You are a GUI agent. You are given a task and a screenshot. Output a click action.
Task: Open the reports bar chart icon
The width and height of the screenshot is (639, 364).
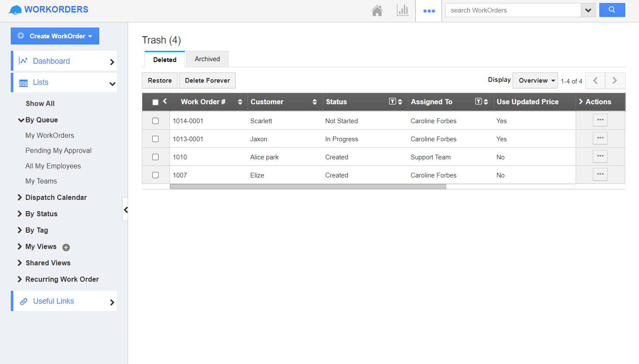click(x=403, y=10)
